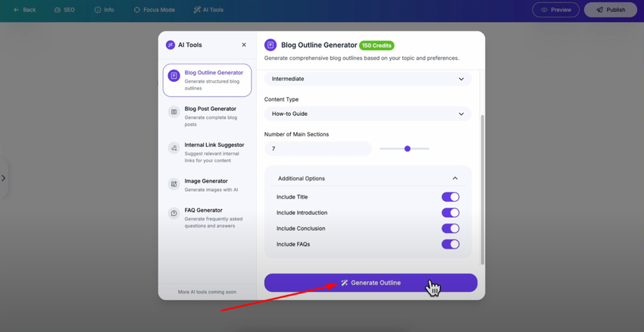Turn off Include Introduction switch
Image resolution: width=644 pixels, height=332 pixels.
tap(451, 213)
